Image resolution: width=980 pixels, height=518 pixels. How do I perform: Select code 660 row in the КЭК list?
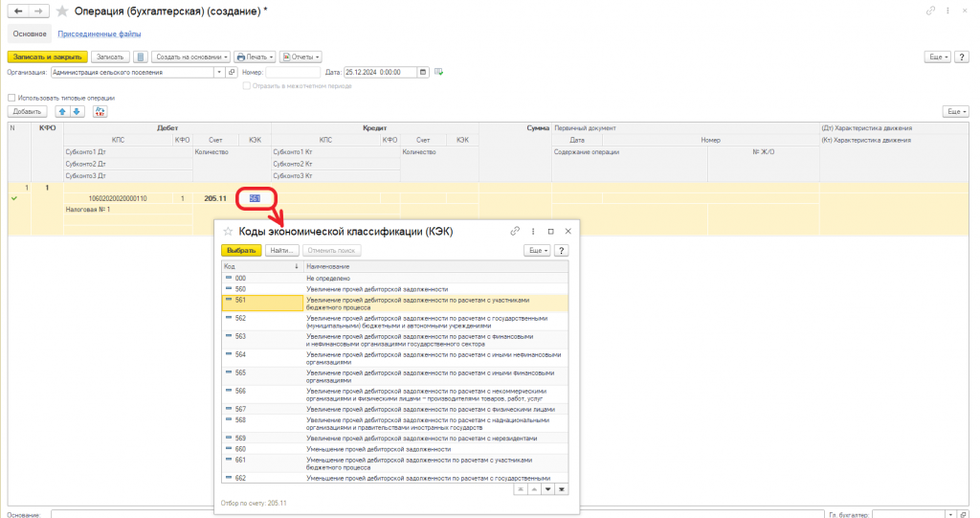pos(395,448)
